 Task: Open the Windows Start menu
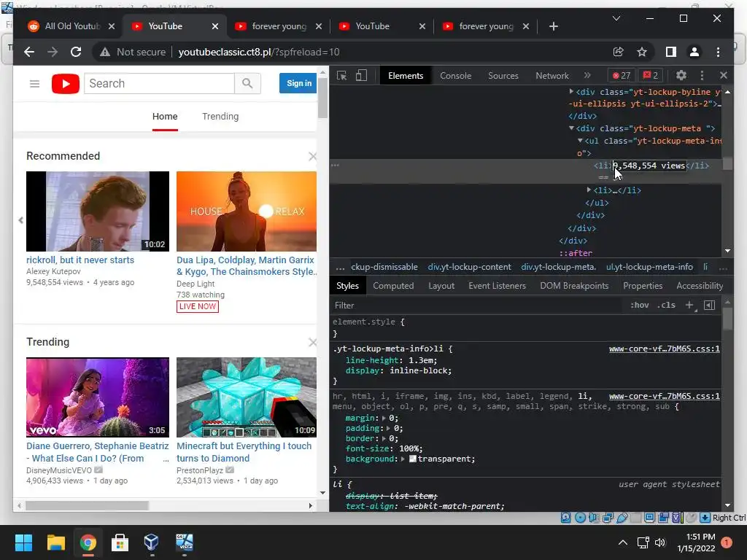point(23,542)
